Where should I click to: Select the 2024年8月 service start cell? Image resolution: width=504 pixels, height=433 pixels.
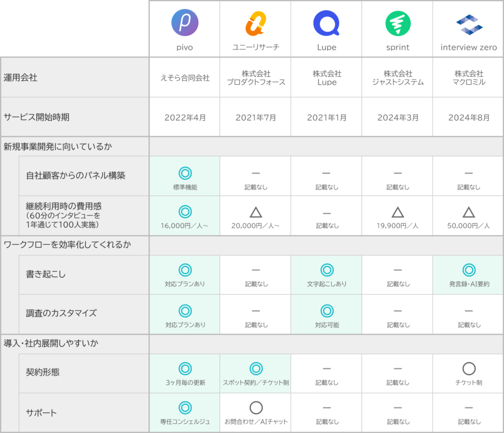point(468,117)
